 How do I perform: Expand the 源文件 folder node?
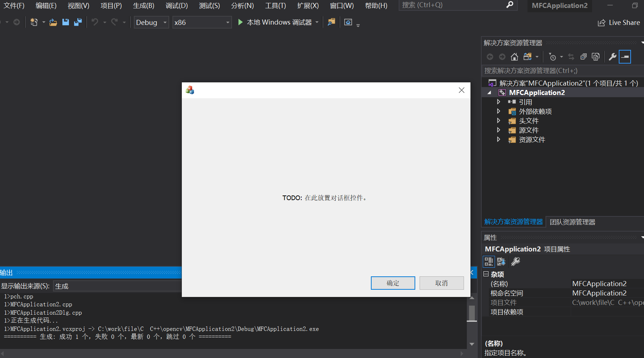coord(498,130)
